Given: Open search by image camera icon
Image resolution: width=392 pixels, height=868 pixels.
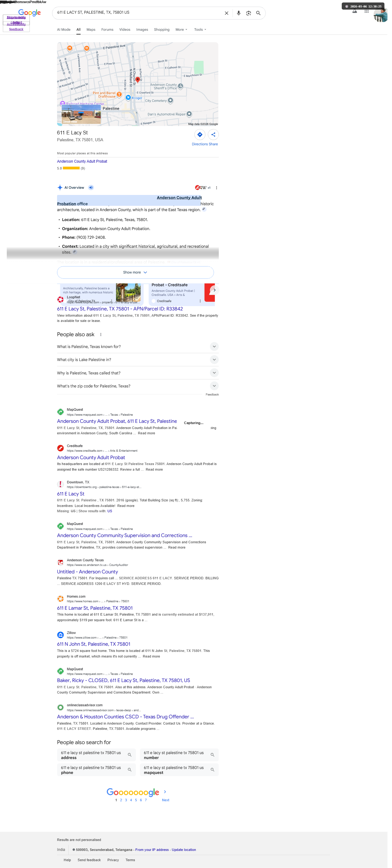Looking at the screenshot, I should tap(248, 13).
